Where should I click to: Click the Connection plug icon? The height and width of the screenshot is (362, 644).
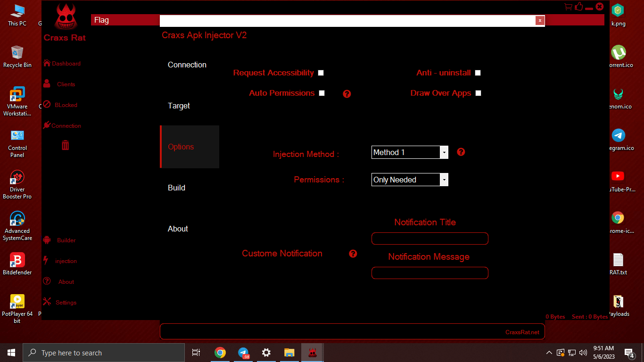click(x=46, y=125)
